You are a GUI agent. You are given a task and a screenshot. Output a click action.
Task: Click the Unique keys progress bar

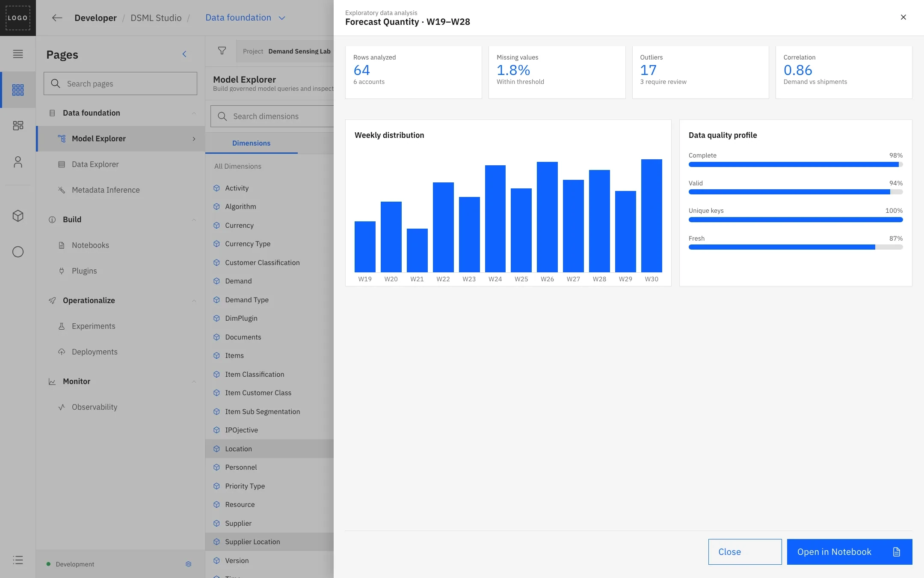point(796,220)
